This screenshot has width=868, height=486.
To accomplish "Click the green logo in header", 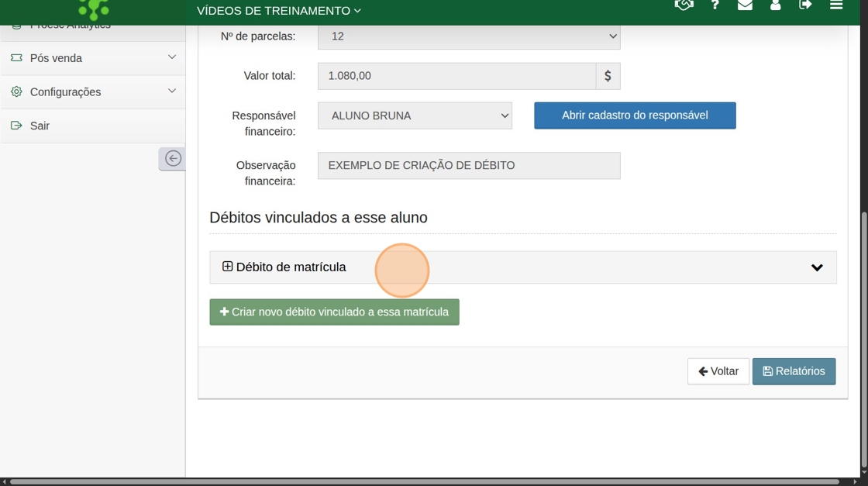I will click(94, 9).
